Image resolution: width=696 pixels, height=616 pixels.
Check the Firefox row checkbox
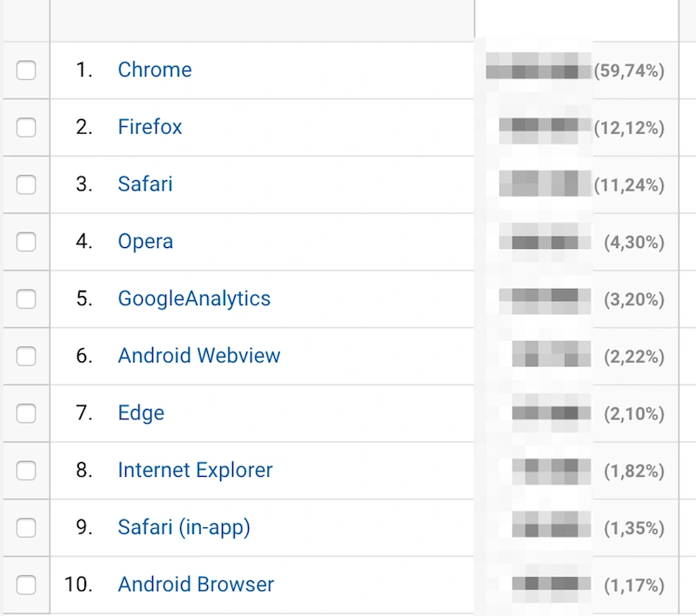pyautogui.click(x=26, y=128)
